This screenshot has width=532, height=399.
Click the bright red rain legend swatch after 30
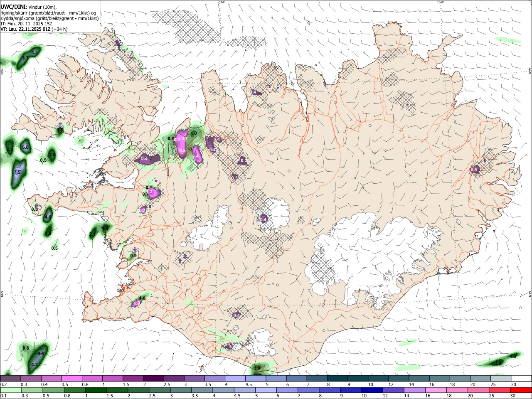[520, 390]
